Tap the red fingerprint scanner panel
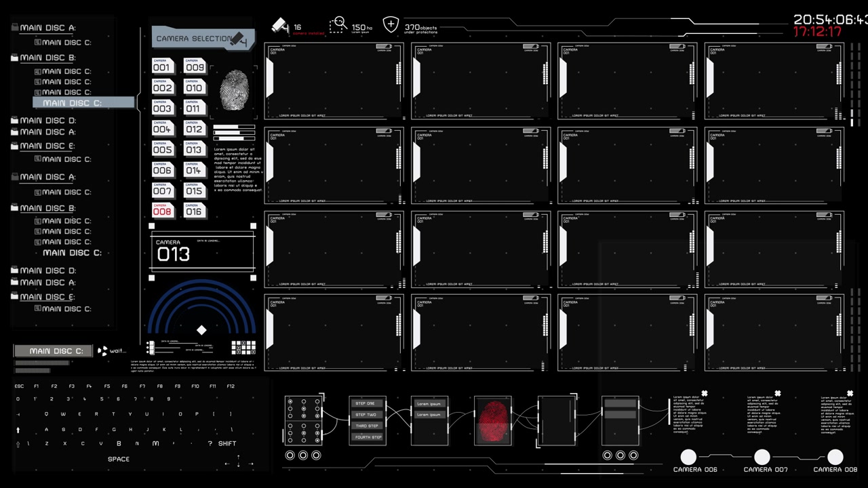Screen dimensions: 868x488 click(493, 421)
